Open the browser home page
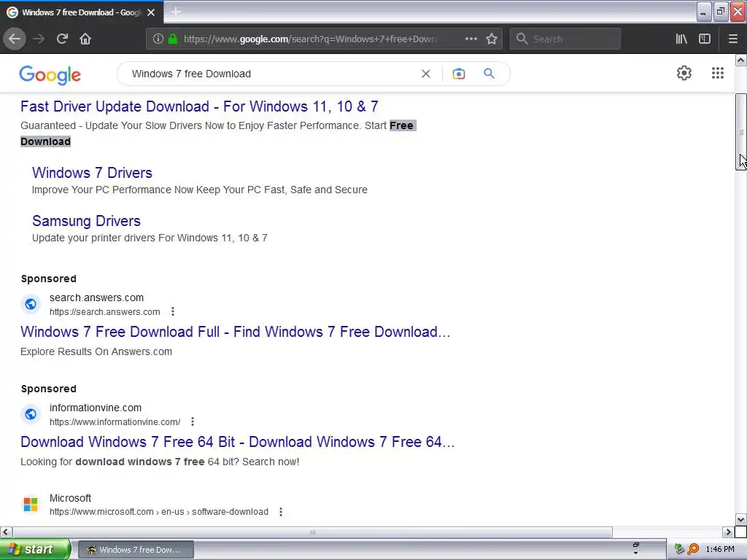 pyautogui.click(x=85, y=39)
